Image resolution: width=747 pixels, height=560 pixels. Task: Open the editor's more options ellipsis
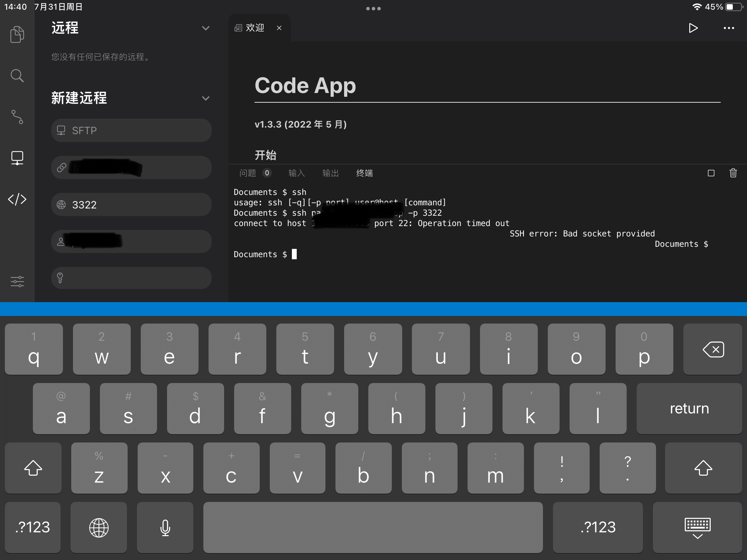(729, 28)
